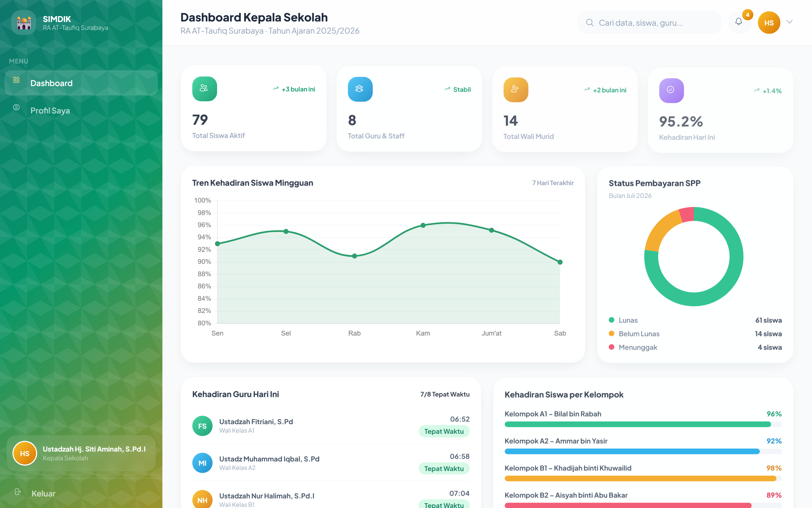
Task: Click the 7/8 Tepat Waktu summary
Action: pyautogui.click(x=445, y=394)
